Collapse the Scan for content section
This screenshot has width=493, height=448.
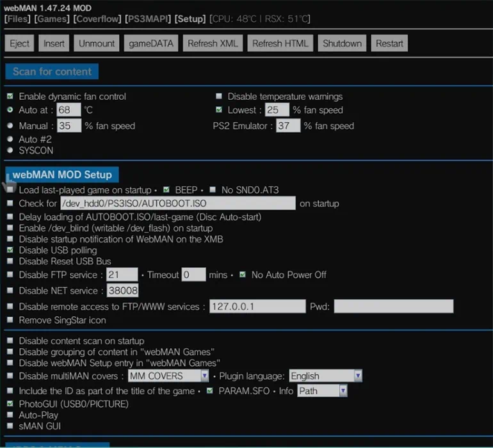(52, 72)
